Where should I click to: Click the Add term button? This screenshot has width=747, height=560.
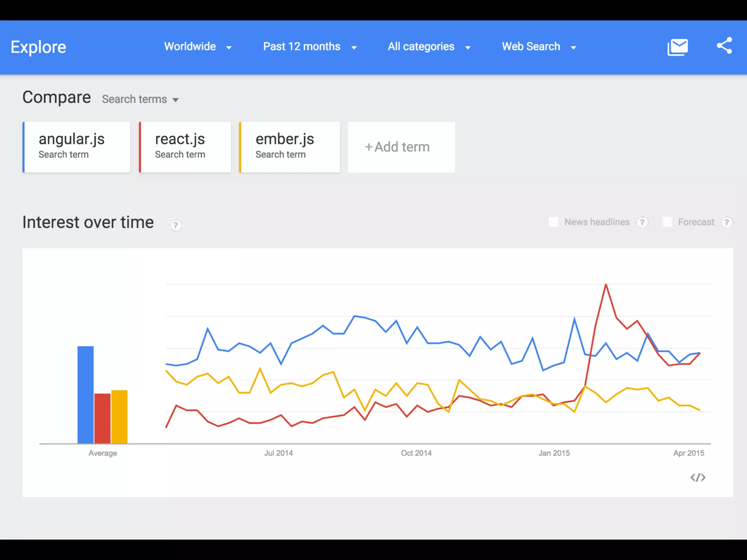(401, 147)
